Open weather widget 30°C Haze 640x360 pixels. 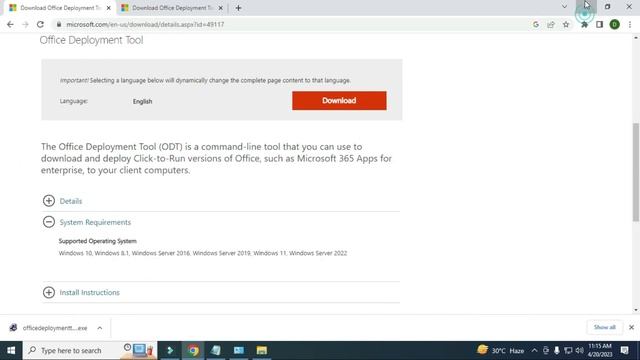coord(501,350)
